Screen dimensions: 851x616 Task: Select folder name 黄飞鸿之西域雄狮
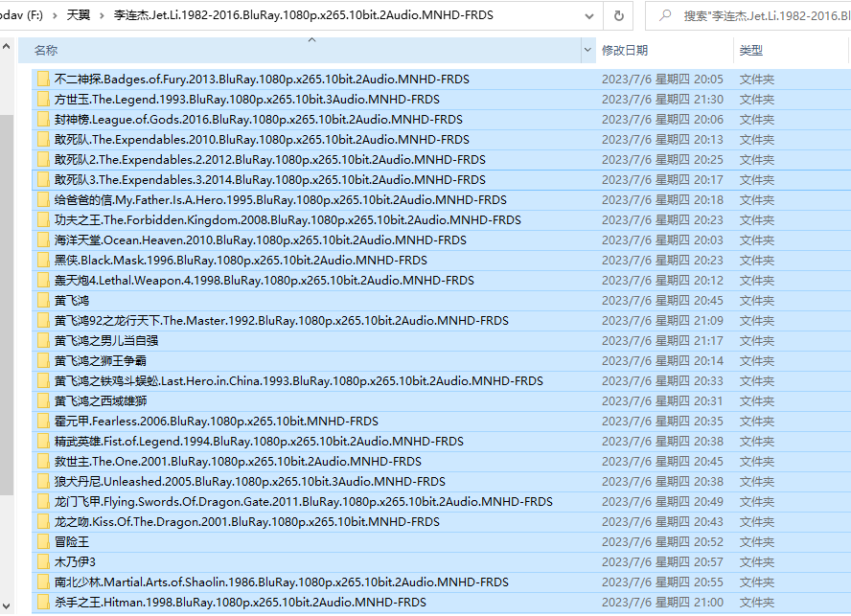pos(101,401)
